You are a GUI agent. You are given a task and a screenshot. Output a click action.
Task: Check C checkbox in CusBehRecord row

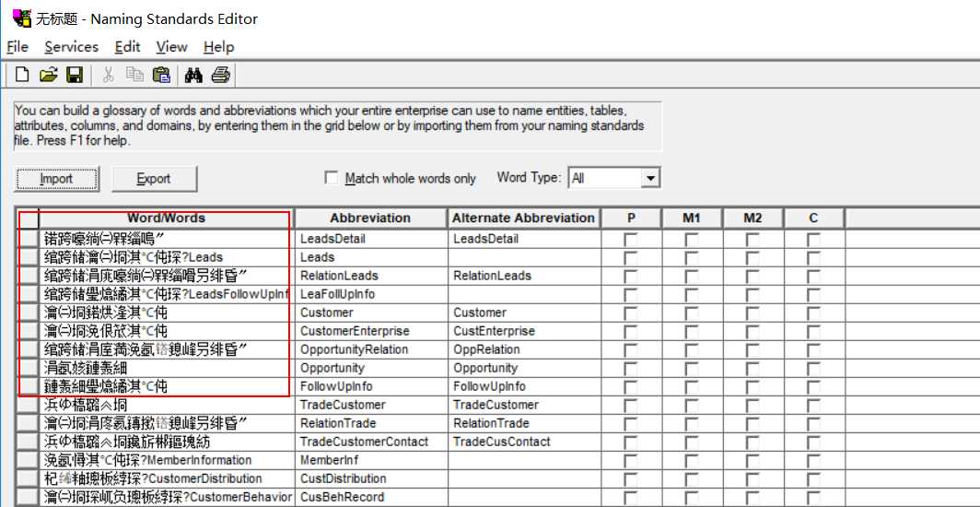[814, 498]
